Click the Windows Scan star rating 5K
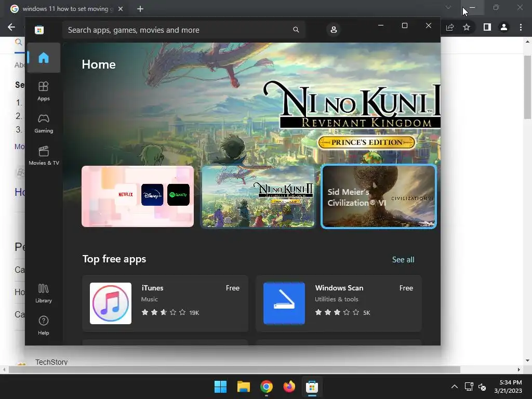Image resolution: width=532 pixels, height=399 pixels. [x=342, y=312]
